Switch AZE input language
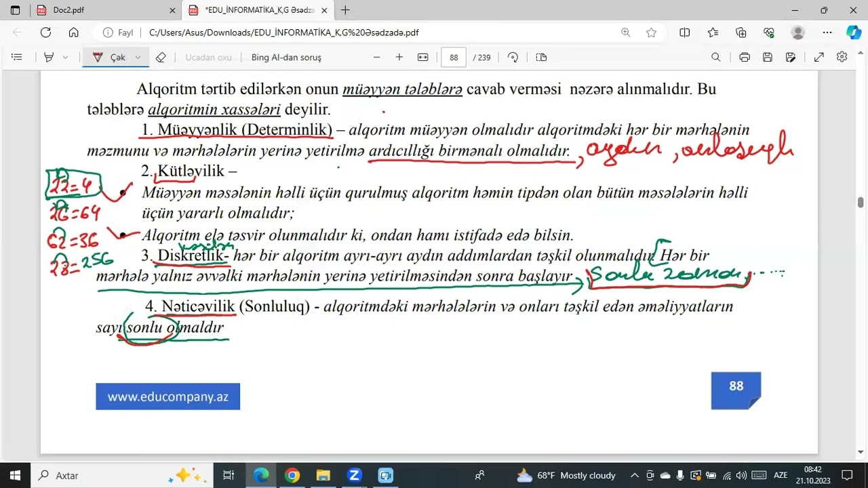The image size is (868, 488). (780, 476)
